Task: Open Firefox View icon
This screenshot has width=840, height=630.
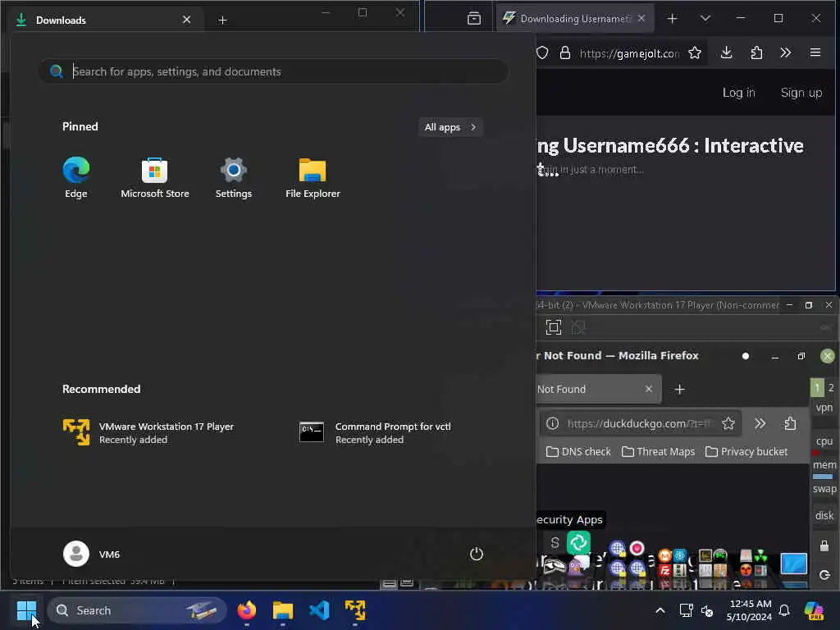Action: (x=474, y=19)
